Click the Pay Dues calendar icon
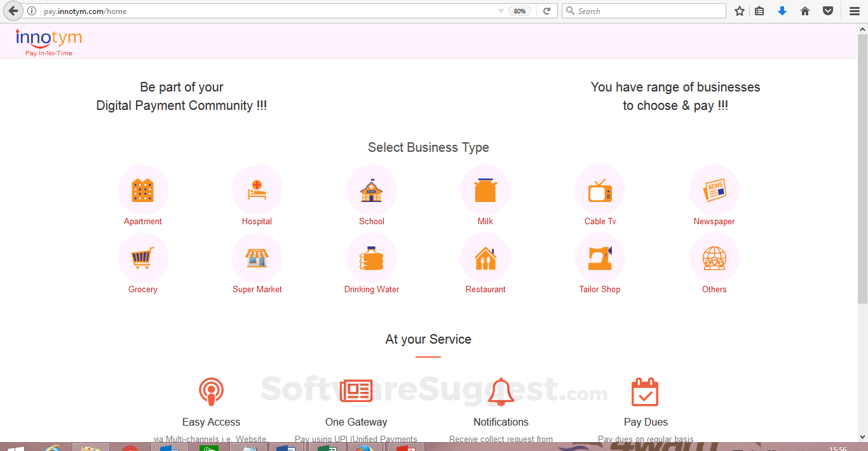 (645, 392)
